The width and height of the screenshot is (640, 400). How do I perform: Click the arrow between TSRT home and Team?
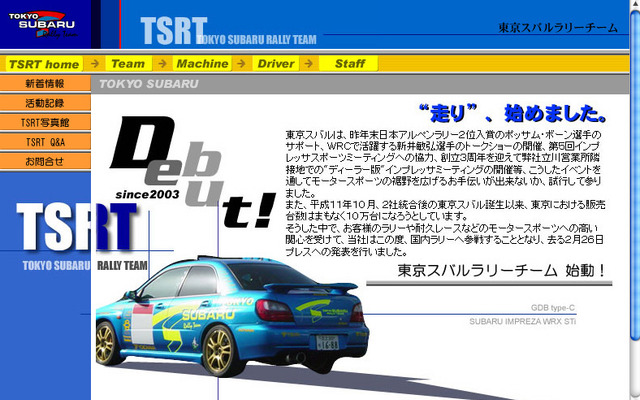95,64
